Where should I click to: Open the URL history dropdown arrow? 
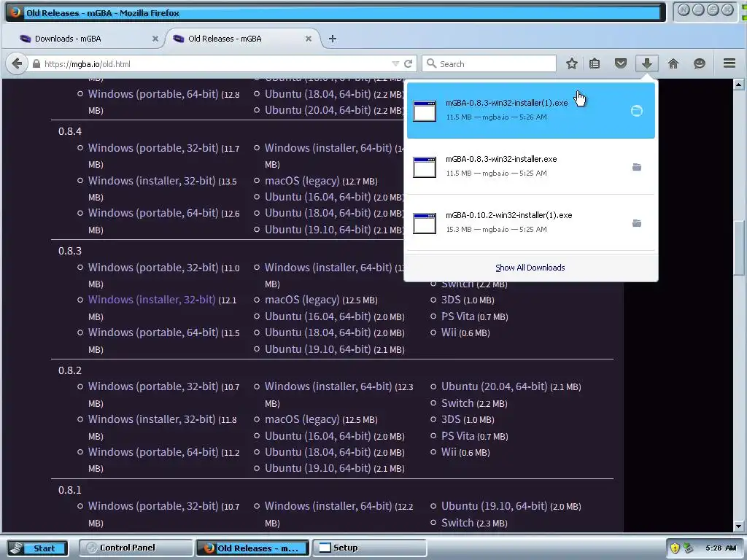[x=395, y=64]
